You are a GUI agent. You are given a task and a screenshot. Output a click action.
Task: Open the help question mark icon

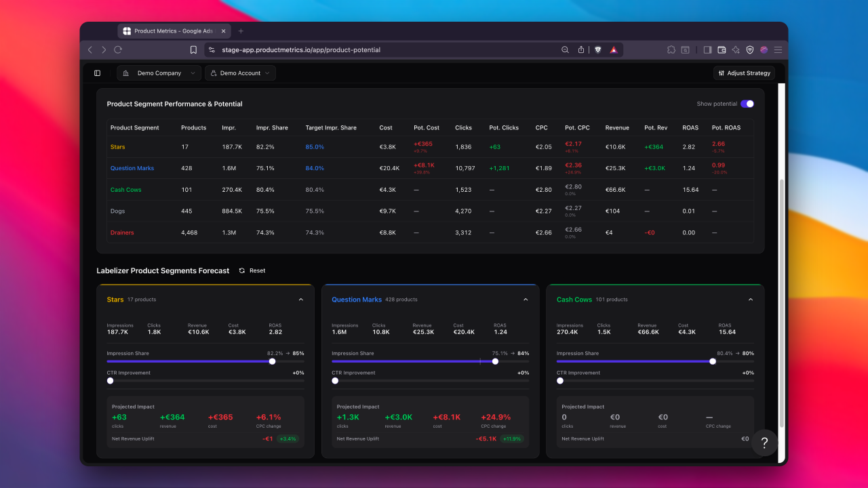[764, 443]
